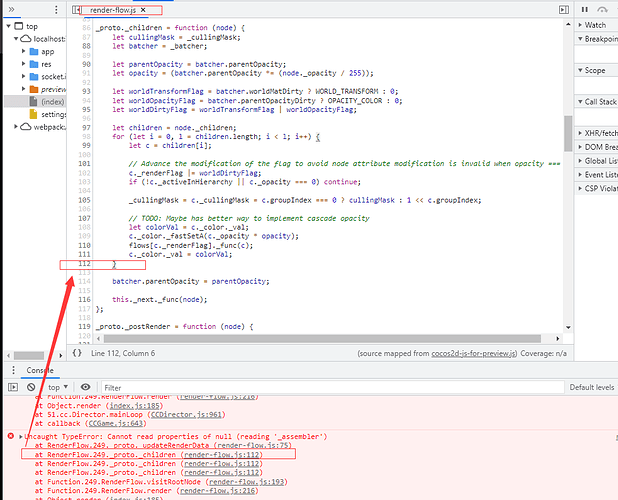This screenshot has height=500, width=618.
Task: Set breakpoint on line 99 gutter
Action: click(86, 145)
